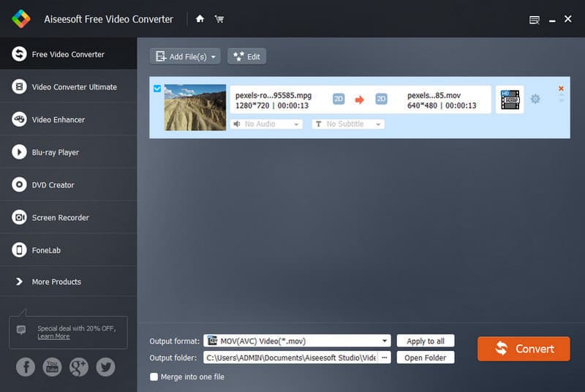Click the settings gear for the video
Screen dimensions: 585x392
pyautogui.click(x=535, y=99)
